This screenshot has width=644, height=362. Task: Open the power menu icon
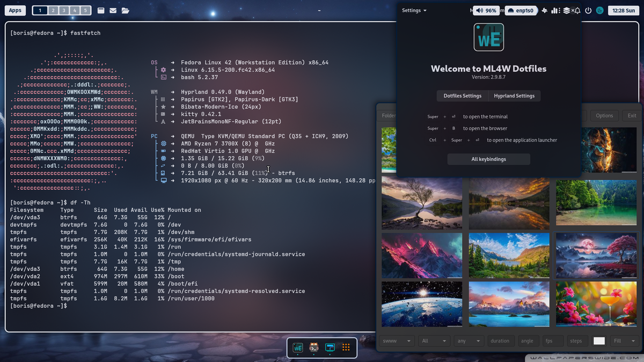tap(588, 10)
